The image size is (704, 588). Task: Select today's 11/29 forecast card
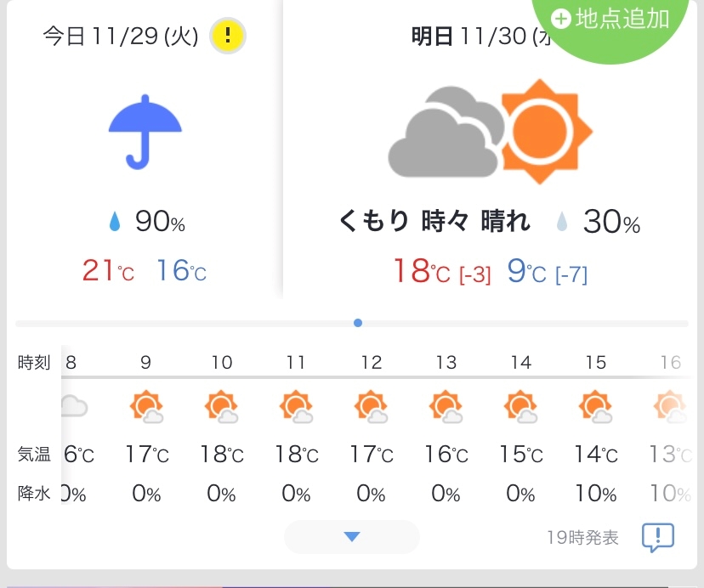point(145,150)
